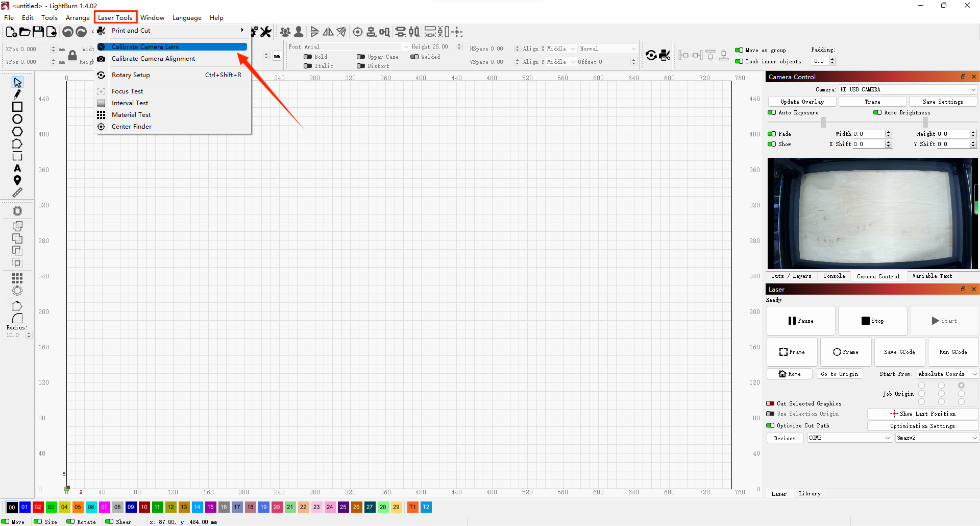Click the Update Overlay button
The image size is (980, 526).
[x=802, y=102]
